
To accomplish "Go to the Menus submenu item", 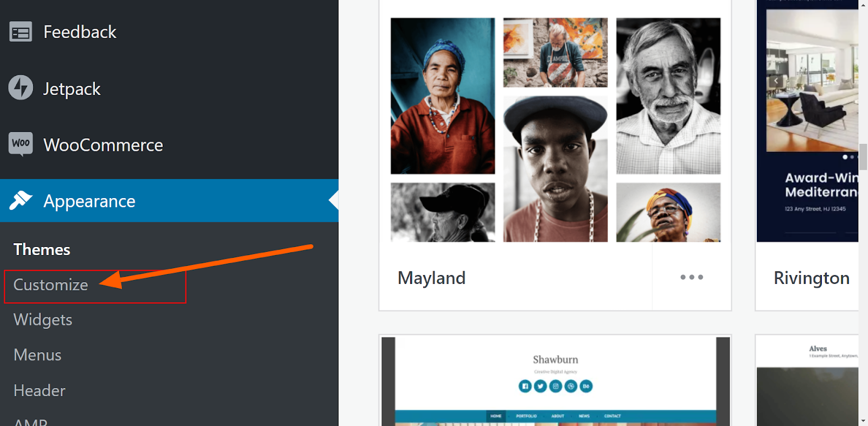I will (37, 355).
